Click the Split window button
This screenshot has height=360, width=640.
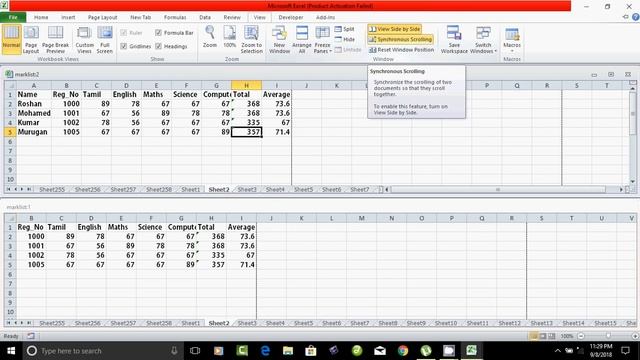tap(345, 29)
